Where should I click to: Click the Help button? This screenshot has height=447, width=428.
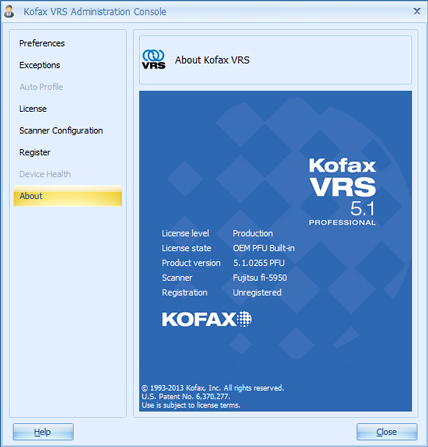43,432
